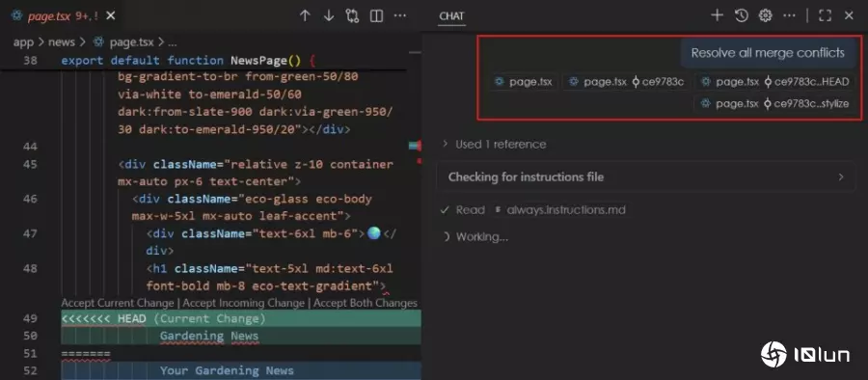This screenshot has height=380, width=868.
Task: Maximize the chat panel
Action: [825, 15]
